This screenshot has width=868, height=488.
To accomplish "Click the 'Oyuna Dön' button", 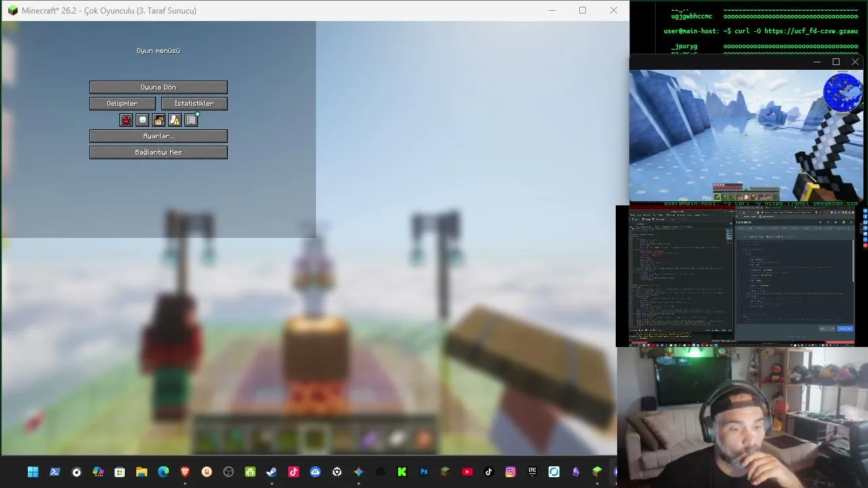I will click(158, 87).
